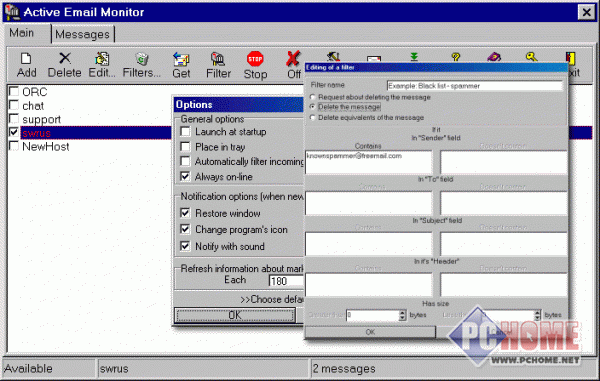Click the yellow question mark help icon
The height and width of the screenshot is (381, 600).
[x=455, y=57]
